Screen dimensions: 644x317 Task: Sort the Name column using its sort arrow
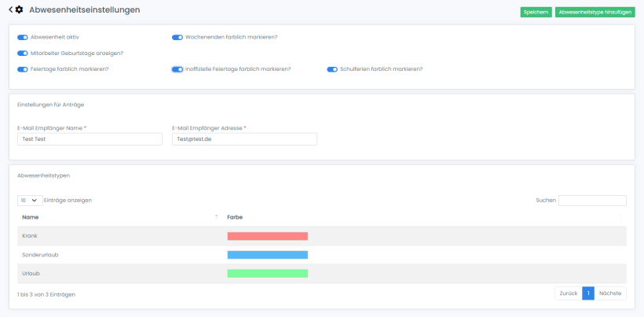click(216, 216)
